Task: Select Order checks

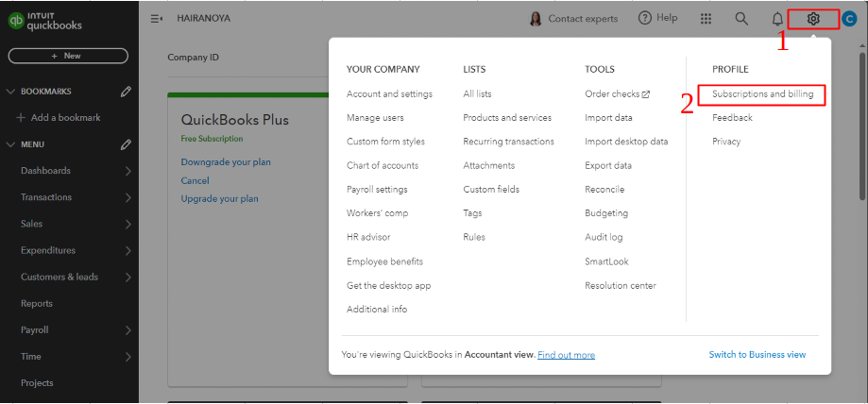Action: pos(612,94)
